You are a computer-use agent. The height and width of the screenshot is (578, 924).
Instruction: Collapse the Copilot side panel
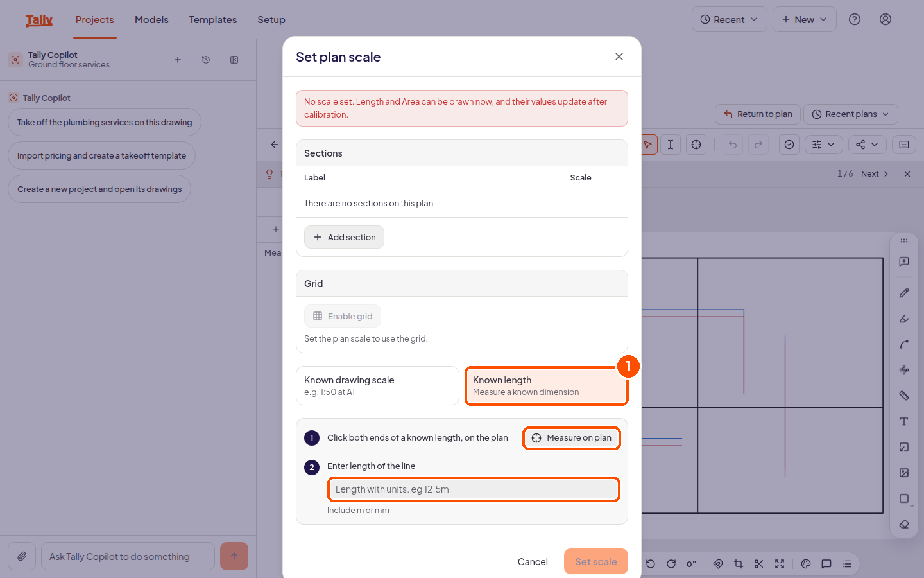point(234,60)
